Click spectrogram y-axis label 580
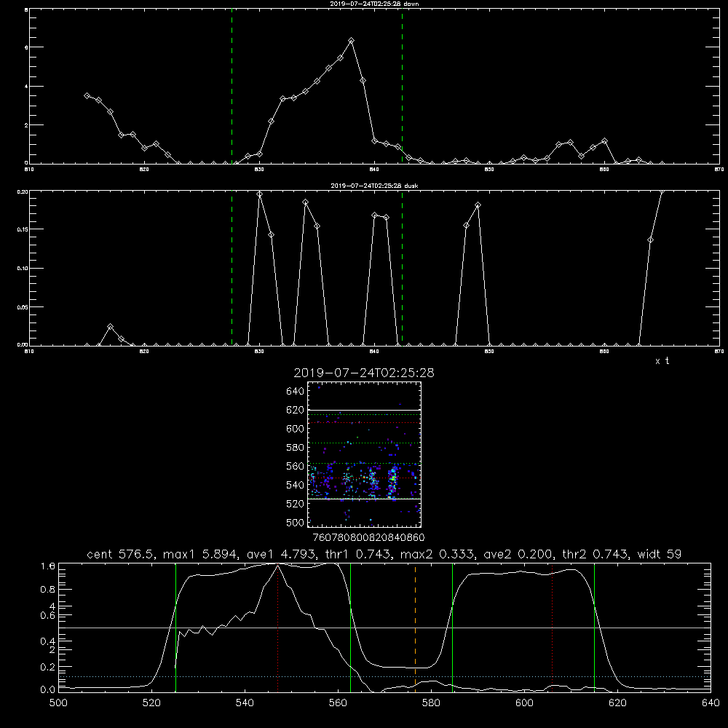Image resolution: width=728 pixels, height=728 pixels. (x=296, y=448)
